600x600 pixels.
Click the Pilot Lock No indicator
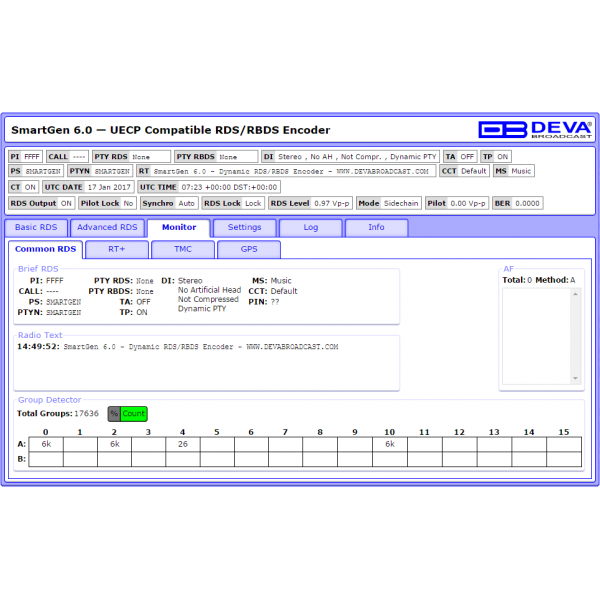coord(107,203)
